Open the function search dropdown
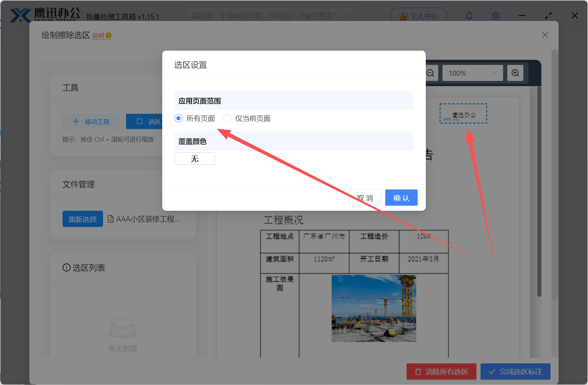588x385 pixels. (x=269, y=16)
